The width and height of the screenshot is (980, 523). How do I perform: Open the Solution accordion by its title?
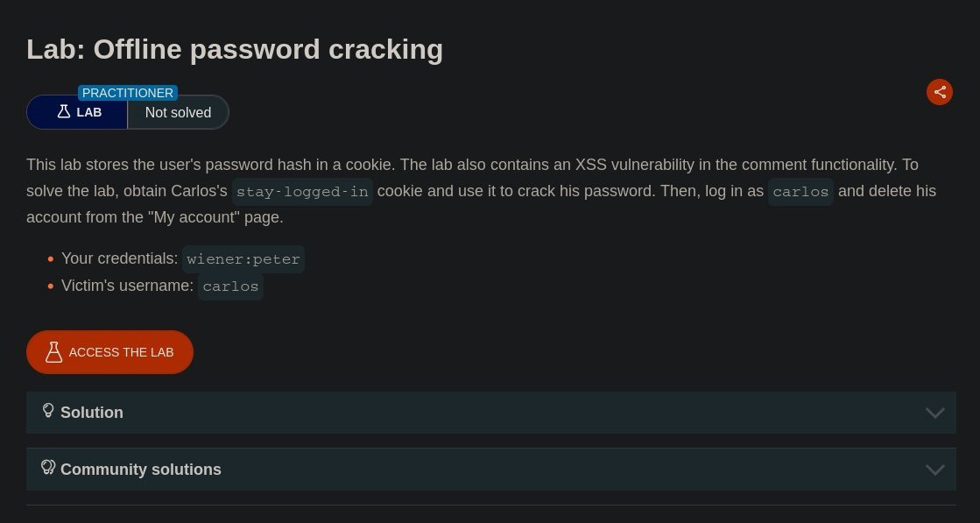pyautogui.click(x=92, y=413)
